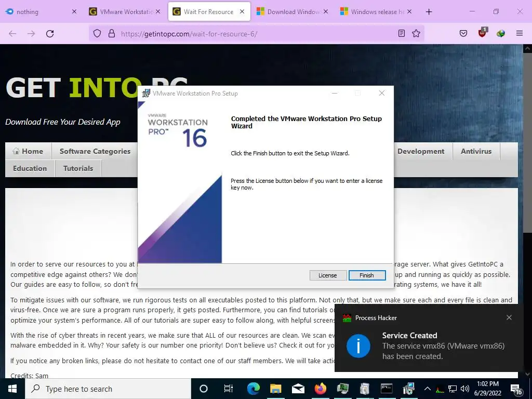Close the VMware Workstation Pro Setup dialog

pyautogui.click(x=382, y=94)
